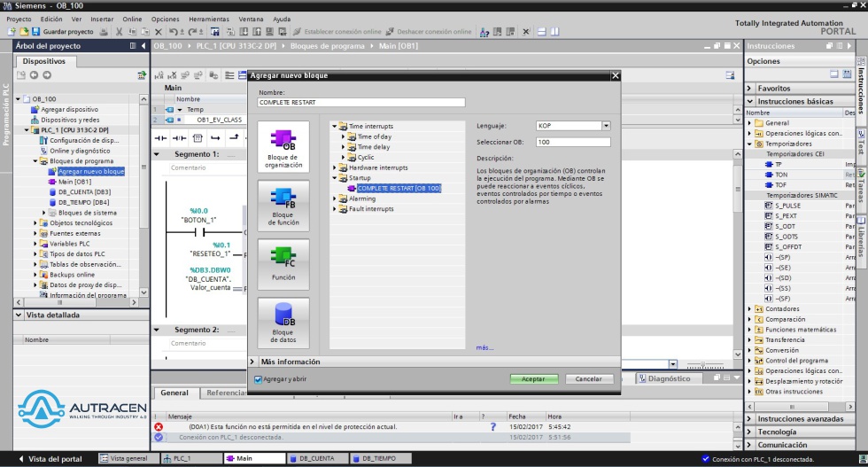Click the Aceptar button
Screen dimensions: 868x467
(533, 379)
